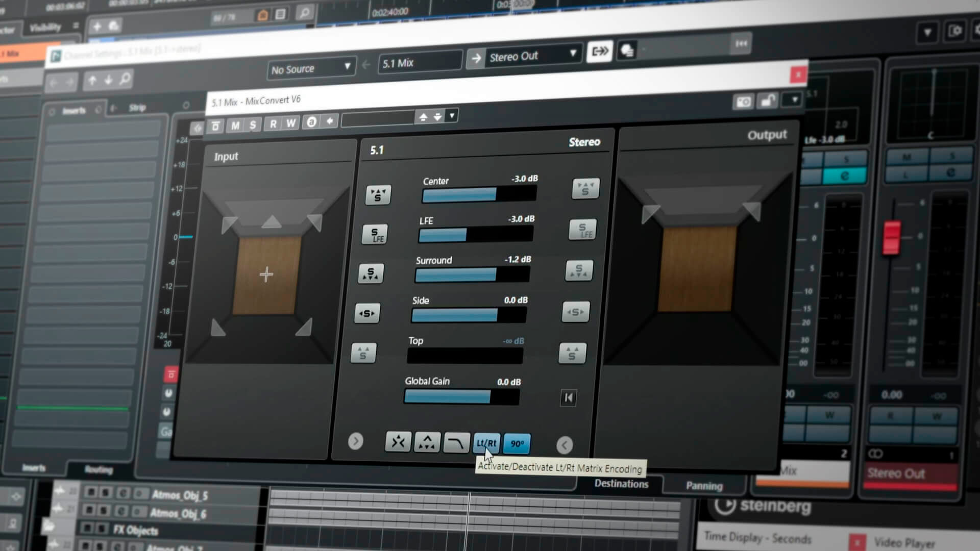The height and width of the screenshot is (551, 980).
Task: Solo the output Side channels on right side
Action: [x=576, y=312]
